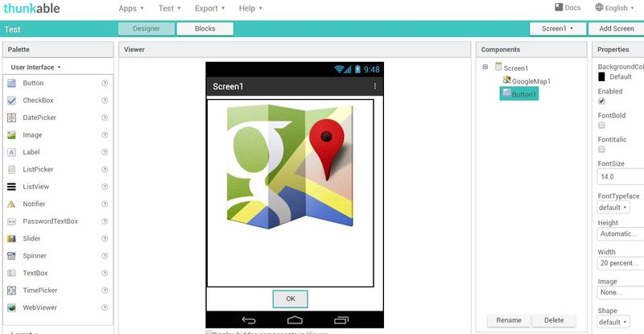Click the ListView palette icon

11,187
